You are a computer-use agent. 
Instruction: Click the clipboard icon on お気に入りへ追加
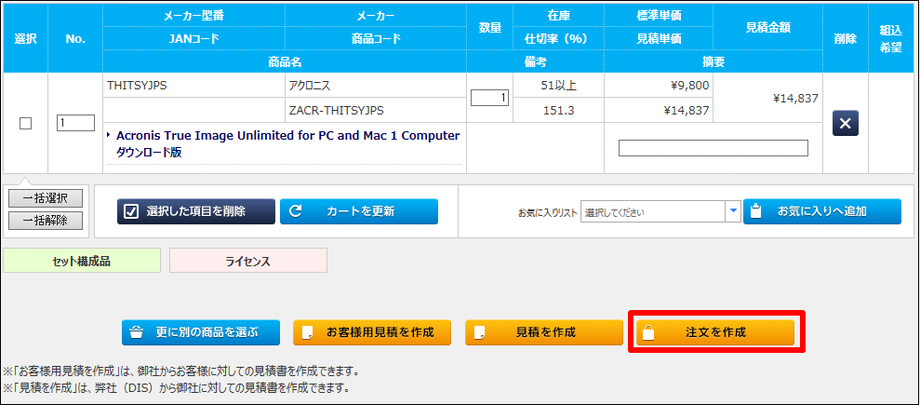click(x=757, y=211)
